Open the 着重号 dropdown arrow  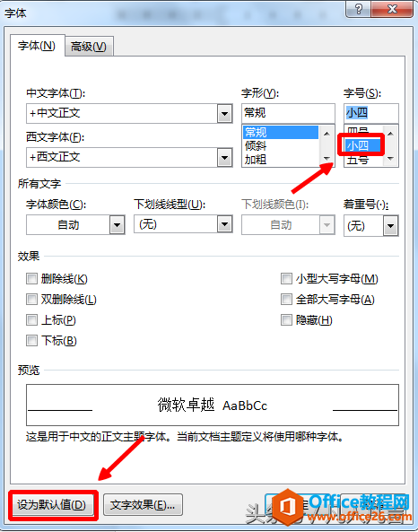tap(390, 226)
